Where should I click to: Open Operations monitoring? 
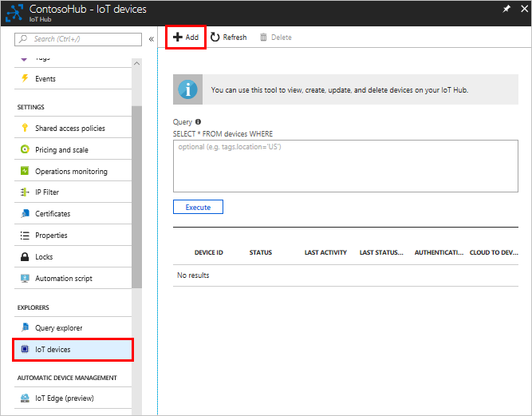click(73, 171)
